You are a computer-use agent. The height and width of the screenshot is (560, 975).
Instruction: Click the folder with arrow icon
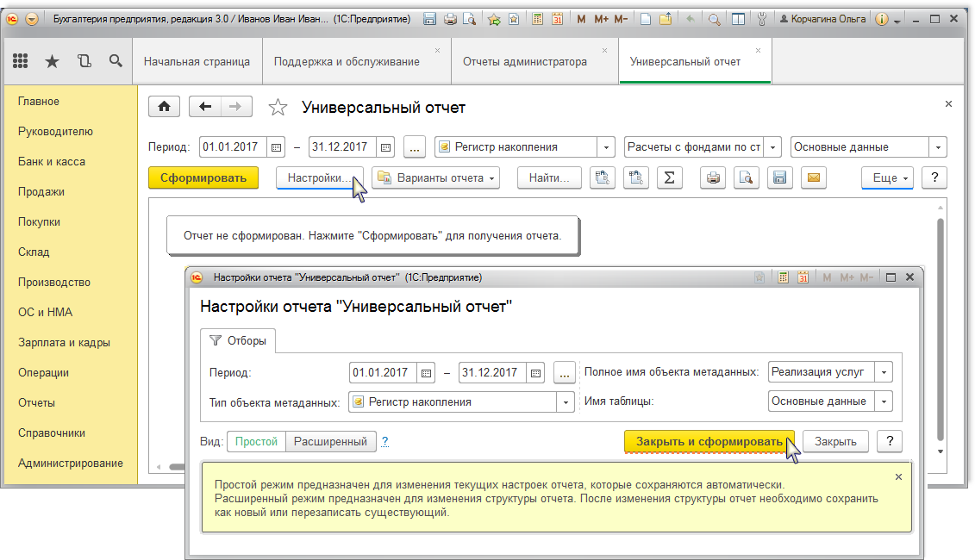point(666,19)
